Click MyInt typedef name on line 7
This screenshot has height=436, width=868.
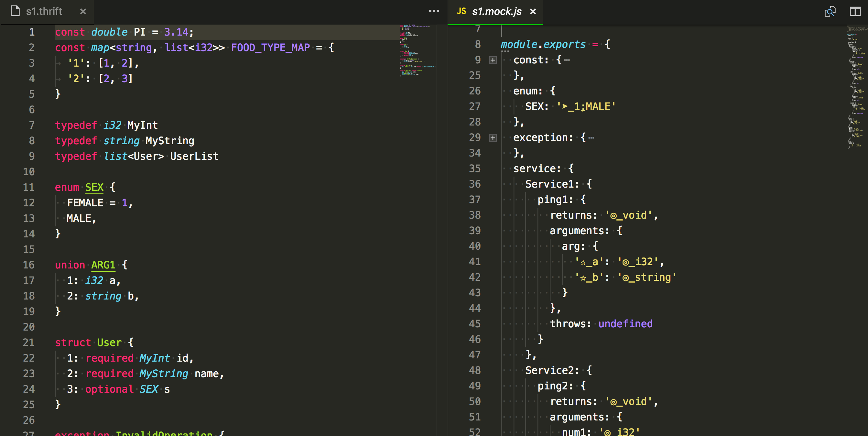tap(142, 125)
